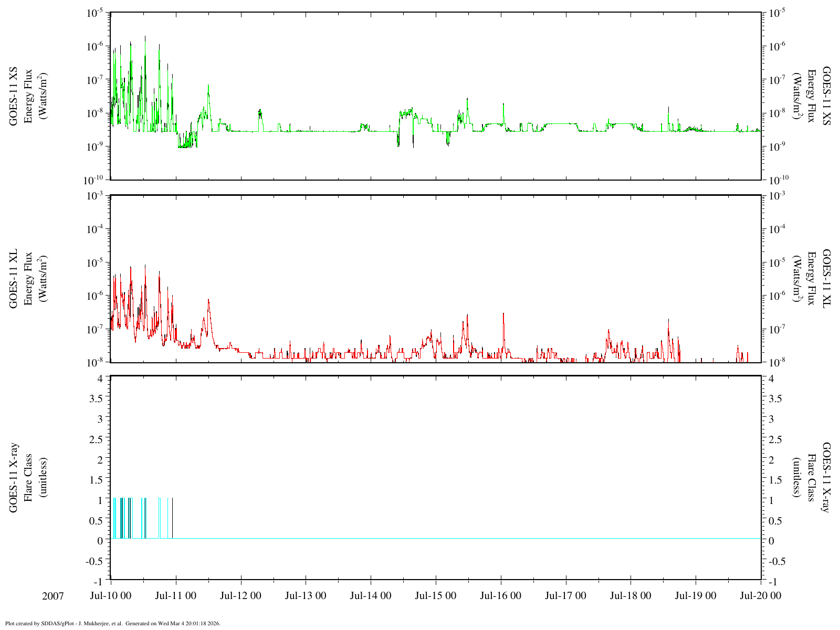Click the SDDAS/gPlot plot credit footer text
840x630 pixels.
(x=112, y=624)
